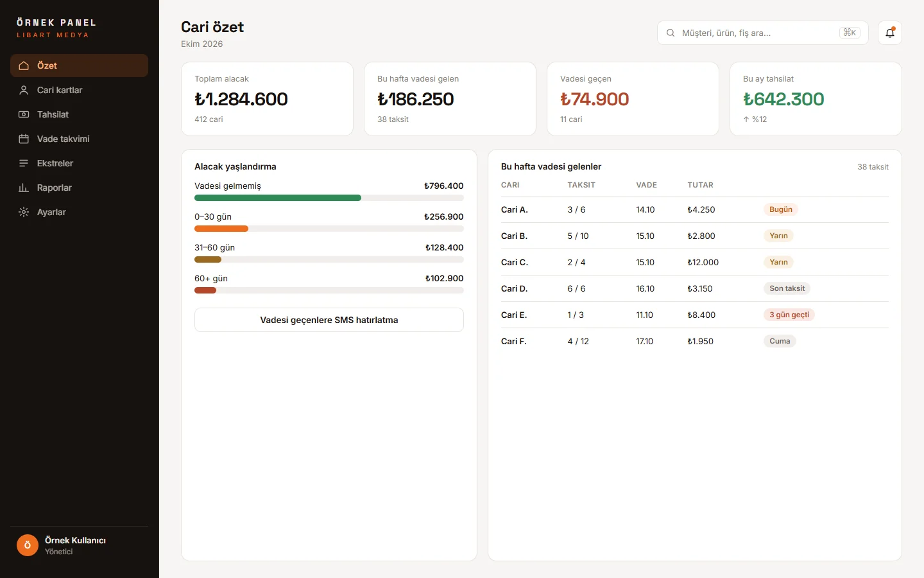Click the 38 taksit count in table header

click(x=873, y=167)
